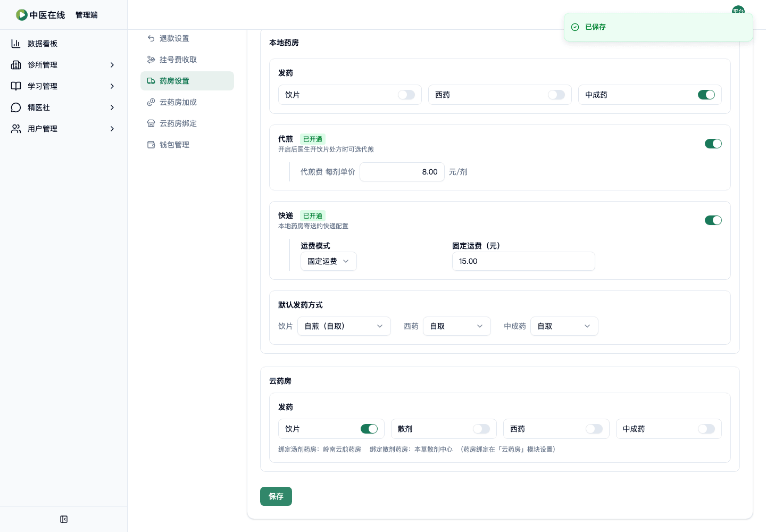This screenshot has height=532, width=766.
Task: Turn off the 快递 service switch
Action: coord(713,220)
